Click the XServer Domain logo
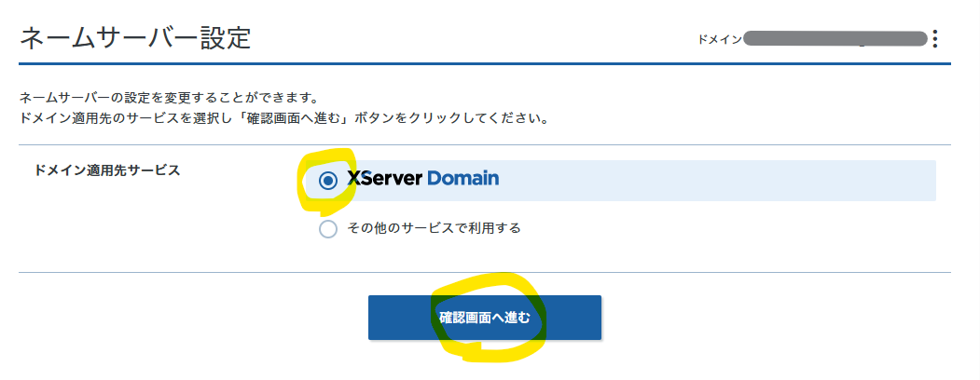This screenshot has height=380, width=980. click(422, 178)
